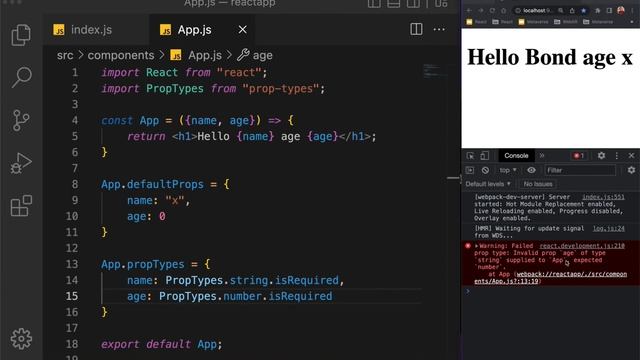Open the Extensions view
Viewport: 640px width, 360px height.
[21, 205]
